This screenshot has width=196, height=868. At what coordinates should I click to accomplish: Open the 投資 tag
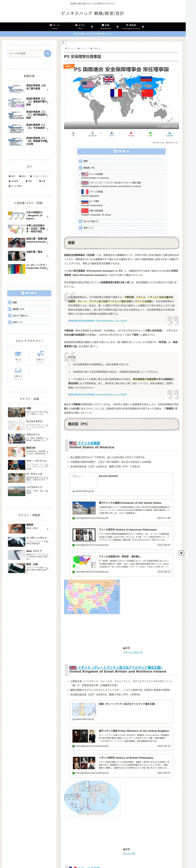pyautogui.click(x=12, y=176)
